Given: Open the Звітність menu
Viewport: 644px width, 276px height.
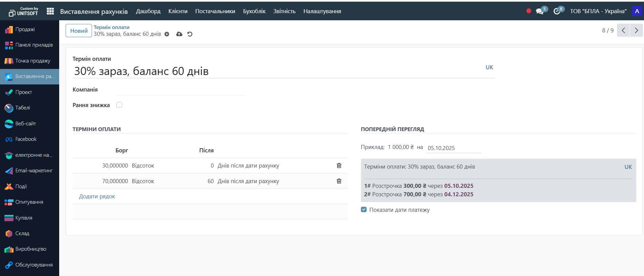Looking at the screenshot, I should click(x=284, y=11).
